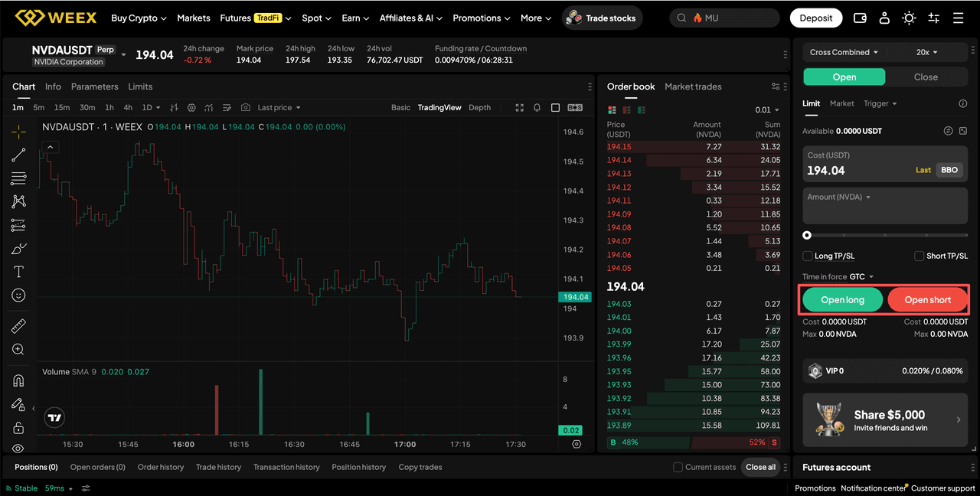The width and height of the screenshot is (980, 496).
Task: Click the Open long button
Action: [843, 300]
